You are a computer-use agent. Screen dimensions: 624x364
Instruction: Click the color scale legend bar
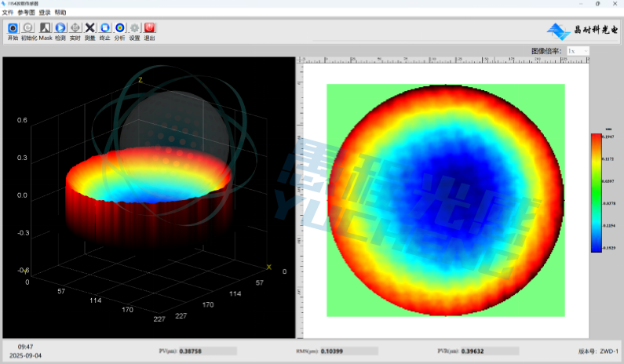pos(597,192)
